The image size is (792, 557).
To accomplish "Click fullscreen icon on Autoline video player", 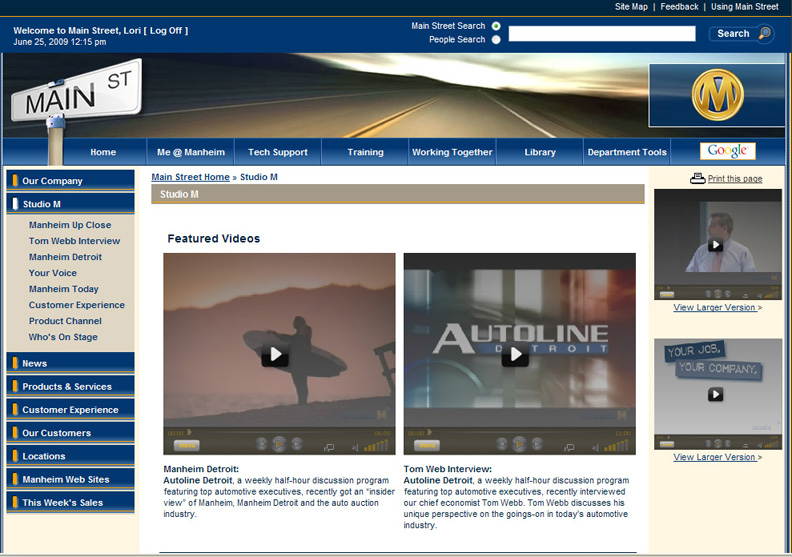I will point(569,447).
